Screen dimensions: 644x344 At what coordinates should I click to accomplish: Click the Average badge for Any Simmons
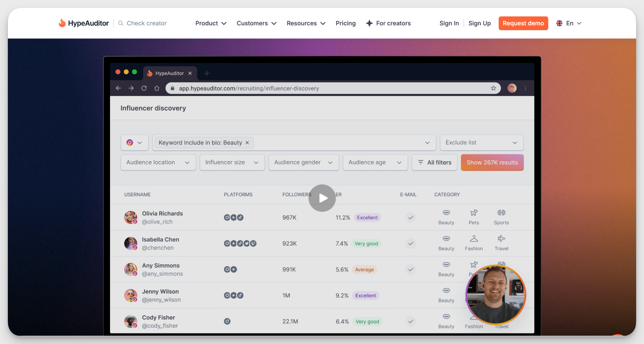point(364,270)
